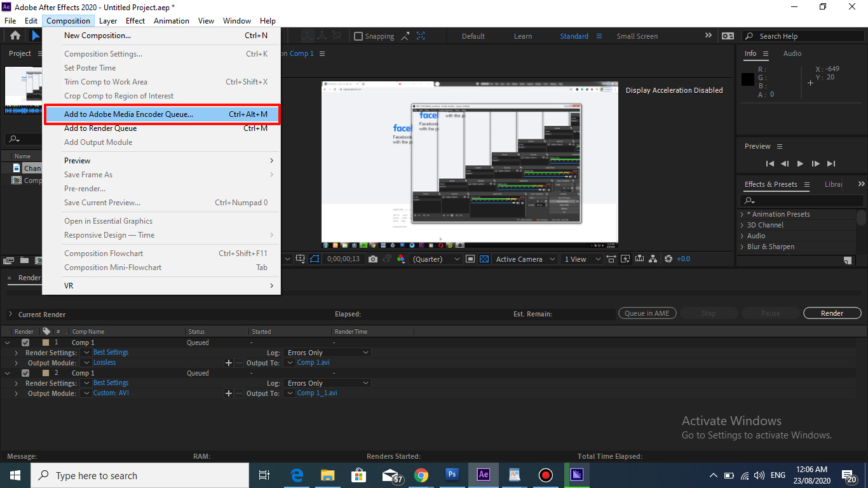Open the Lossless output module settings link
868x488 pixels.
click(x=104, y=362)
